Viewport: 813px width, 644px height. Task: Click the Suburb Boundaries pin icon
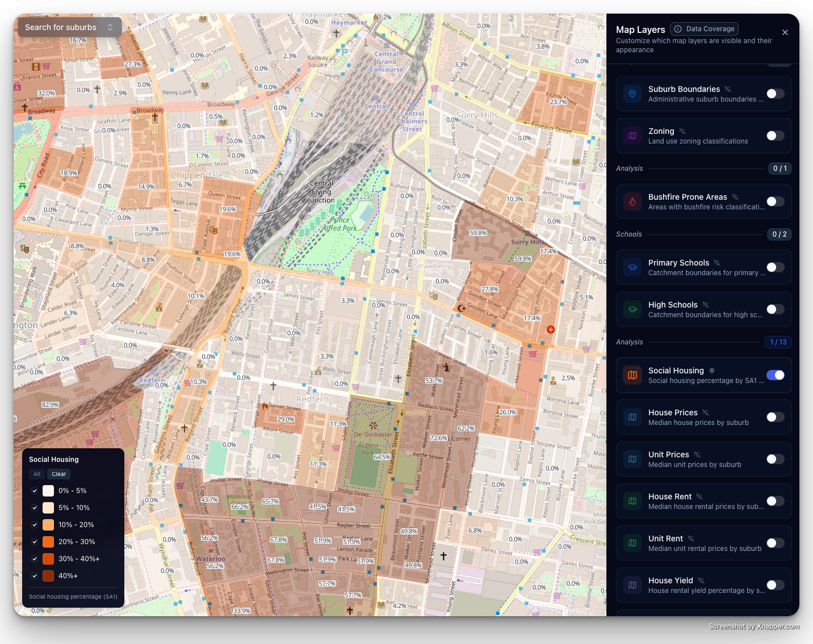pyautogui.click(x=632, y=94)
